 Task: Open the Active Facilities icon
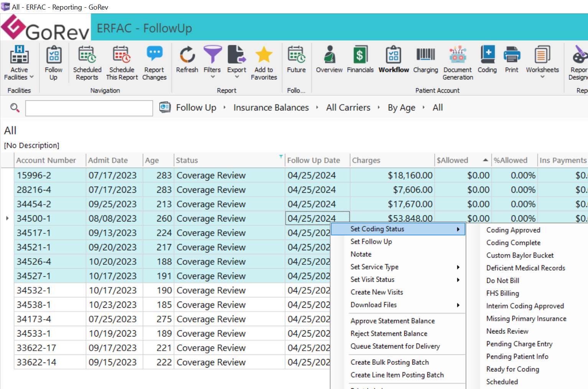[19, 54]
